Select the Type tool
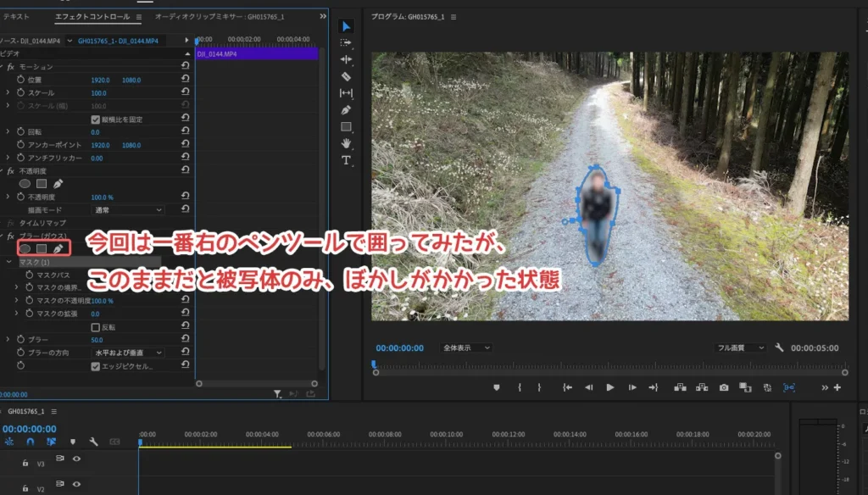This screenshot has width=868, height=495. coord(346,160)
